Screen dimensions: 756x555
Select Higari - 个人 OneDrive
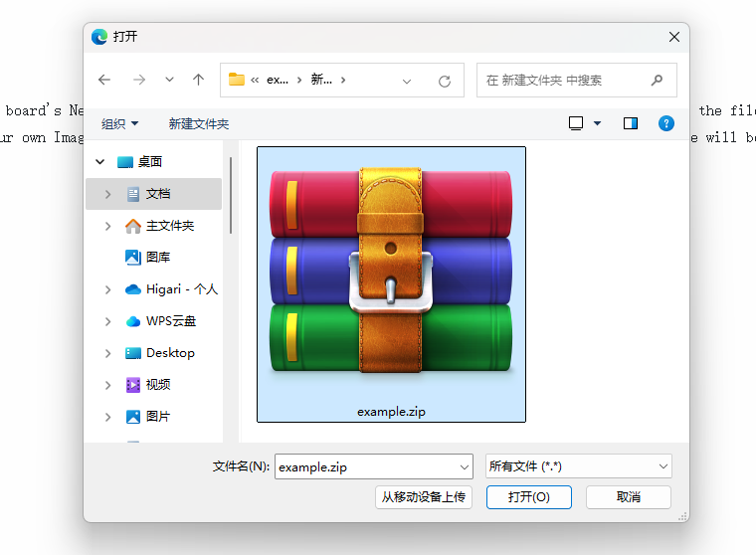[182, 289]
